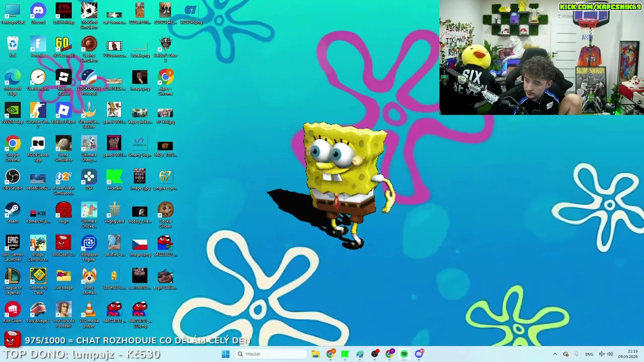Select the Epic Games Launcher icon
Image resolution: width=644 pixels, height=362 pixels.
pyautogui.click(x=13, y=248)
